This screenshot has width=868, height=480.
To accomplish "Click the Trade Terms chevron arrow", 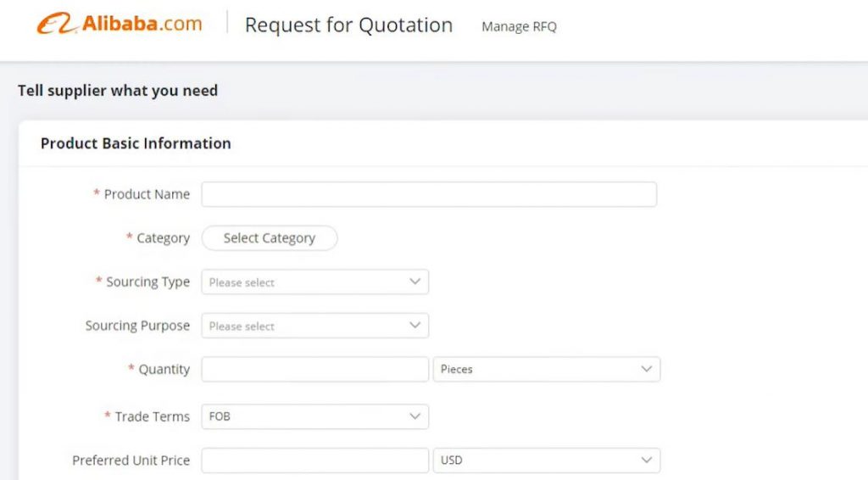I will pos(415,416).
